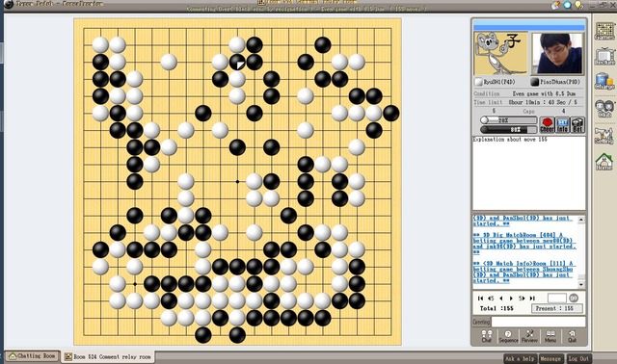Click the board center star point
617x364 pixels.
[x=237, y=182]
